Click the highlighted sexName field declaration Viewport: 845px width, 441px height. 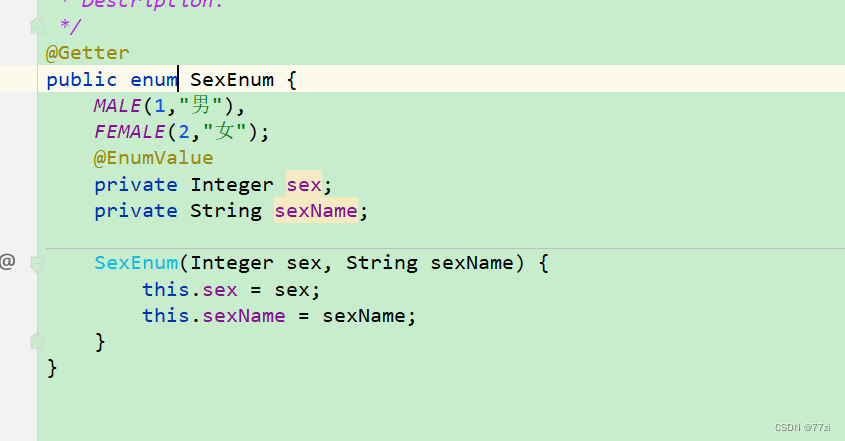[x=315, y=210]
